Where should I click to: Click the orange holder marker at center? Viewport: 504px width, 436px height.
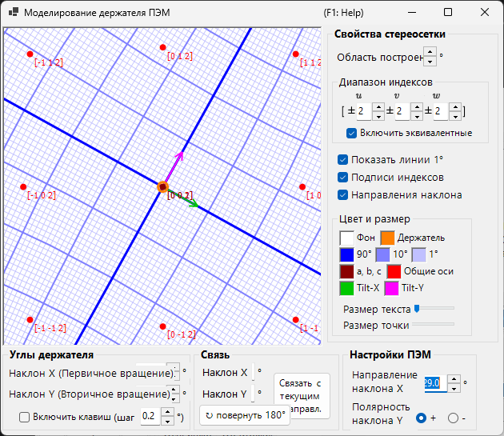coord(163,187)
